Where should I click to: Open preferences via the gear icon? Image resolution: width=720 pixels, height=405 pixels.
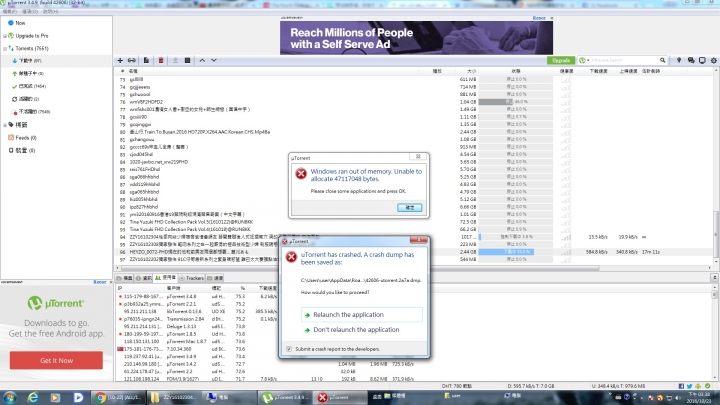point(714,60)
